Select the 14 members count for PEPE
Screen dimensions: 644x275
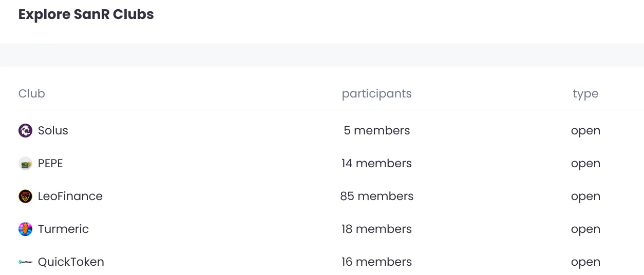(377, 163)
